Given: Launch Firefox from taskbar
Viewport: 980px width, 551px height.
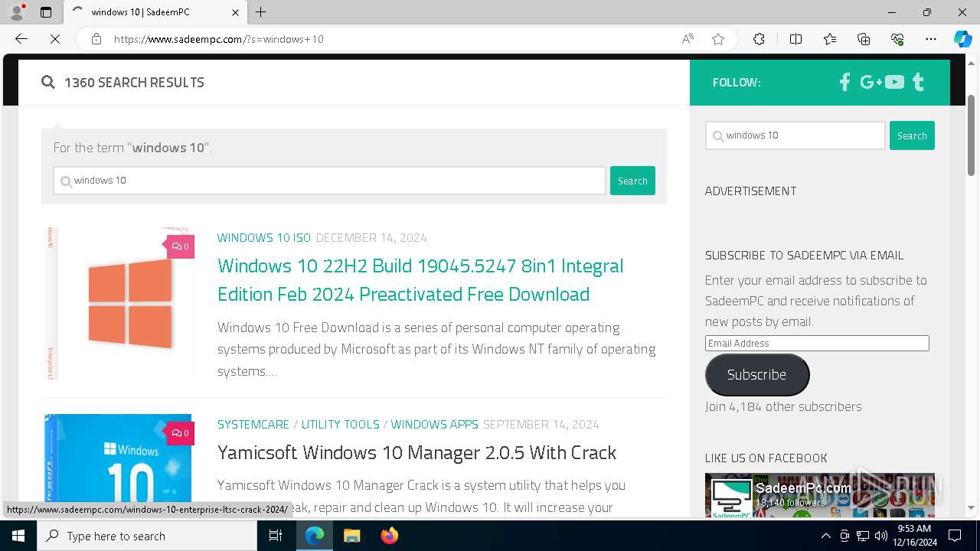Looking at the screenshot, I should point(390,536).
